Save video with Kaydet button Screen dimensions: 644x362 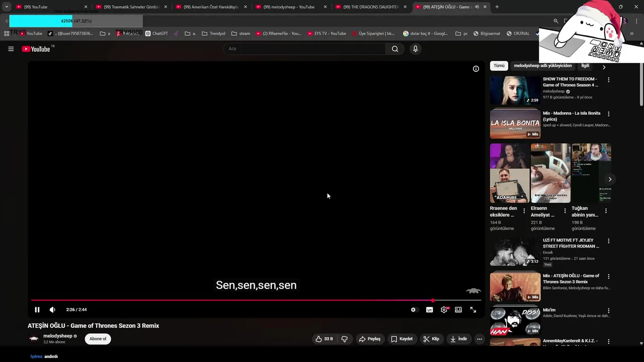click(x=401, y=339)
